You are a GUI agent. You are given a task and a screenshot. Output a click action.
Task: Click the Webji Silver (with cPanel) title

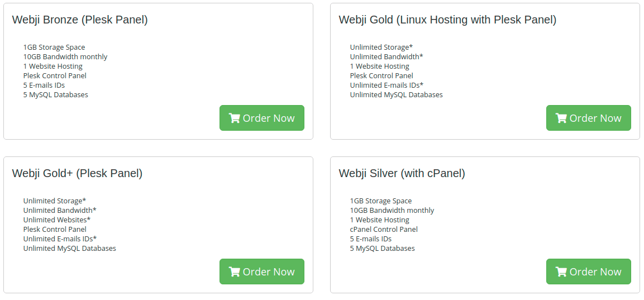tap(402, 173)
